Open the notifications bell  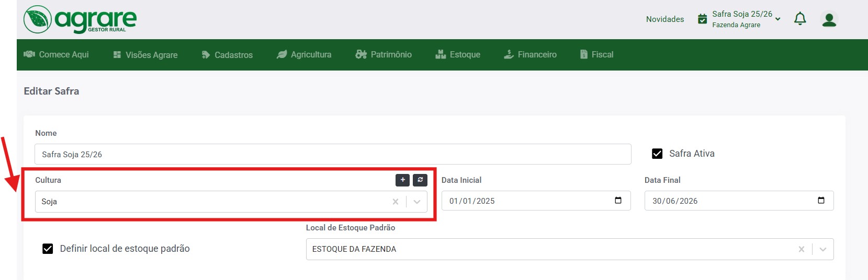click(800, 19)
